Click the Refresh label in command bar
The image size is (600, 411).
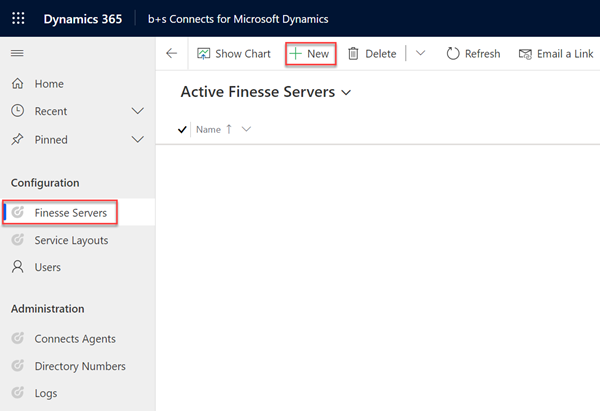point(483,54)
